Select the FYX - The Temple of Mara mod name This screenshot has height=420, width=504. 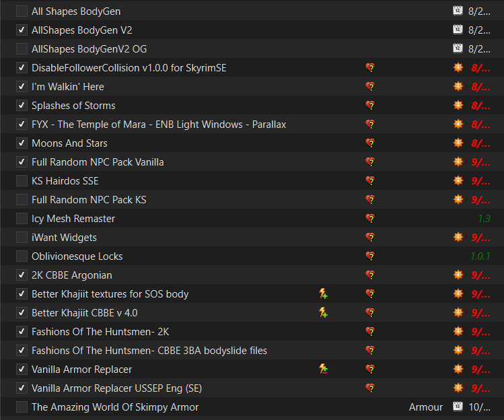pyautogui.click(x=159, y=125)
